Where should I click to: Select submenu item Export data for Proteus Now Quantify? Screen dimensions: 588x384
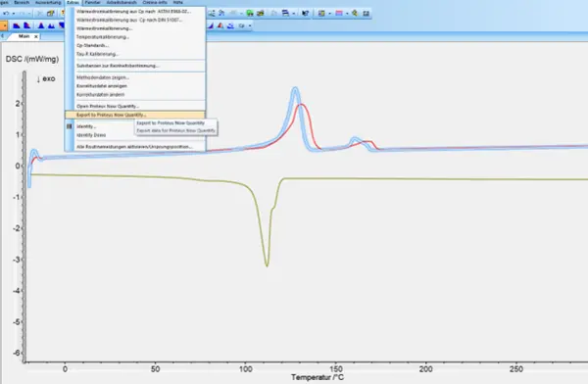coord(175,130)
